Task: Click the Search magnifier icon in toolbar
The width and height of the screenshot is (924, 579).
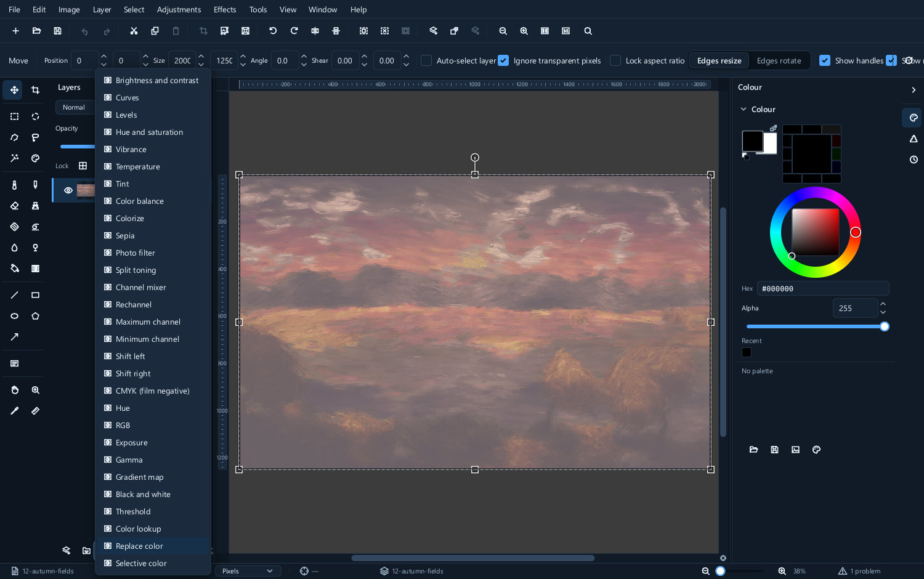Action: pyautogui.click(x=588, y=31)
